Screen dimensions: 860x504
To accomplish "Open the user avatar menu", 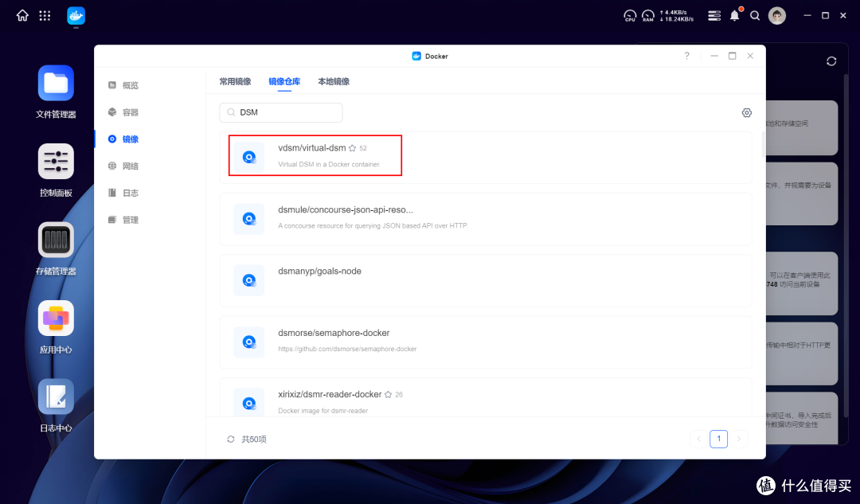I will [x=776, y=16].
